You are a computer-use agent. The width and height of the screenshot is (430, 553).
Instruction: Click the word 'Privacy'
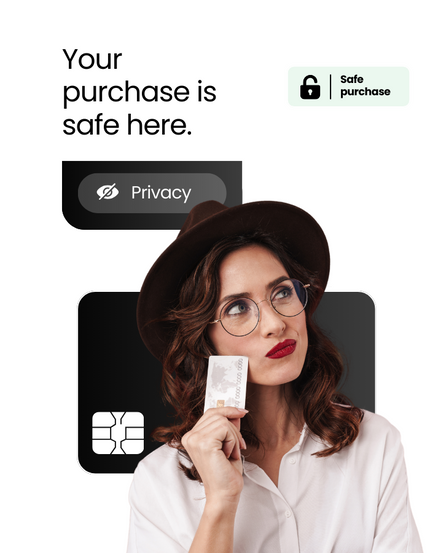161,193
